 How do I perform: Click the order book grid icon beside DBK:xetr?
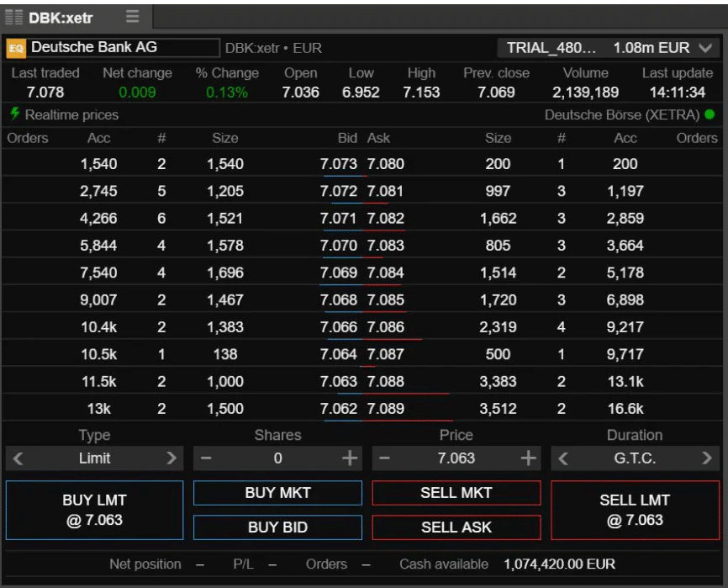tap(13, 18)
